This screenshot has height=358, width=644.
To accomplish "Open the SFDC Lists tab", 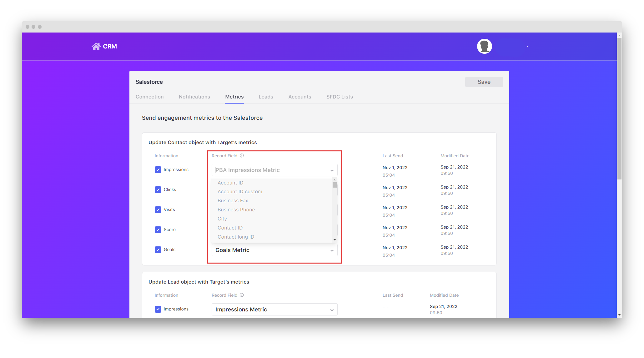I will [x=340, y=97].
